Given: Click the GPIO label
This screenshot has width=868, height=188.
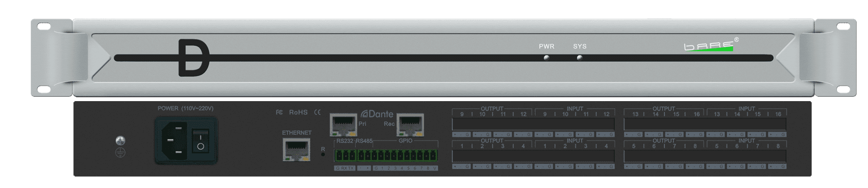Looking at the screenshot, I should pyautogui.click(x=405, y=141).
